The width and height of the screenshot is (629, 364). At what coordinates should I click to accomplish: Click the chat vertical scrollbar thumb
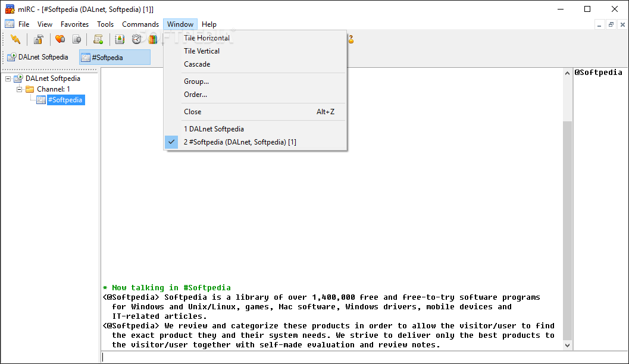567,231
